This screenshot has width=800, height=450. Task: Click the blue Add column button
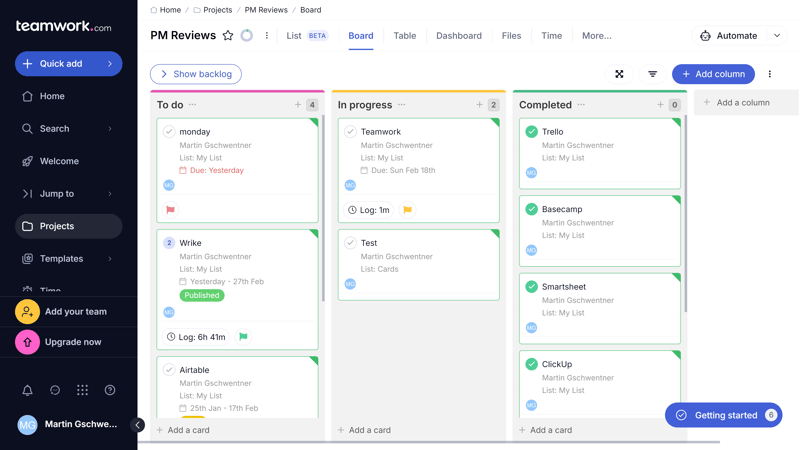click(x=713, y=74)
